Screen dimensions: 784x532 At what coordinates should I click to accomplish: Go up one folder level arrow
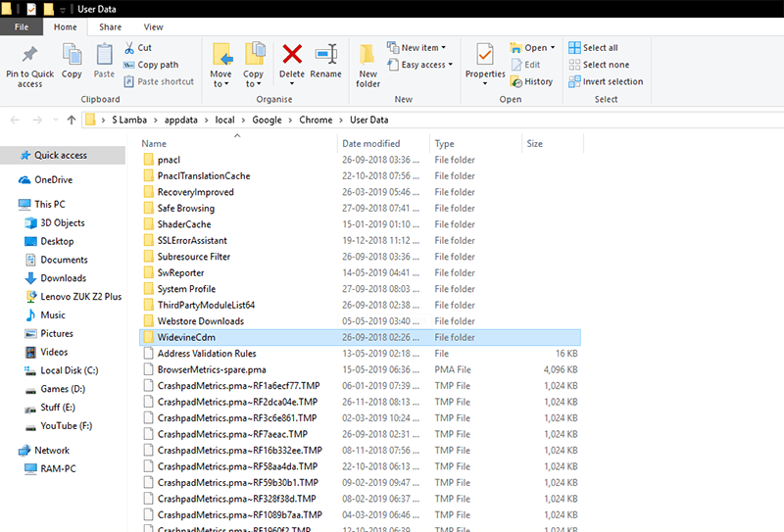tap(72, 120)
